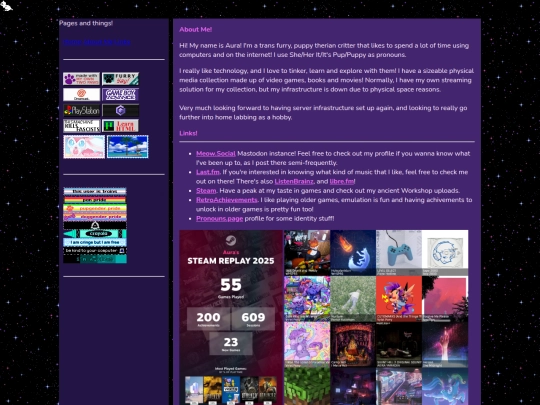Open the Steam profile link
The height and width of the screenshot is (405, 540).
pos(206,191)
